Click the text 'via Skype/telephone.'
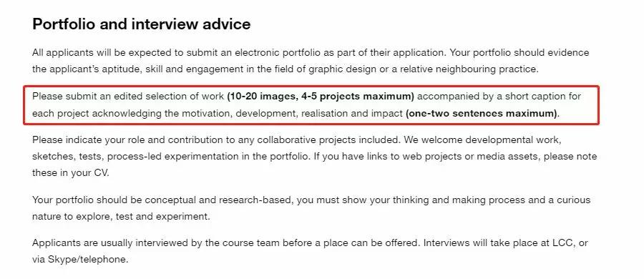The width and height of the screenshot is (644, 279). [x=80, y=259]
